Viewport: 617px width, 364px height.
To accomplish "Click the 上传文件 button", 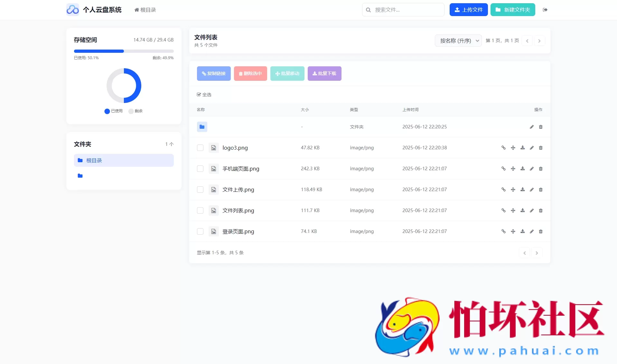I will [468, 10].
